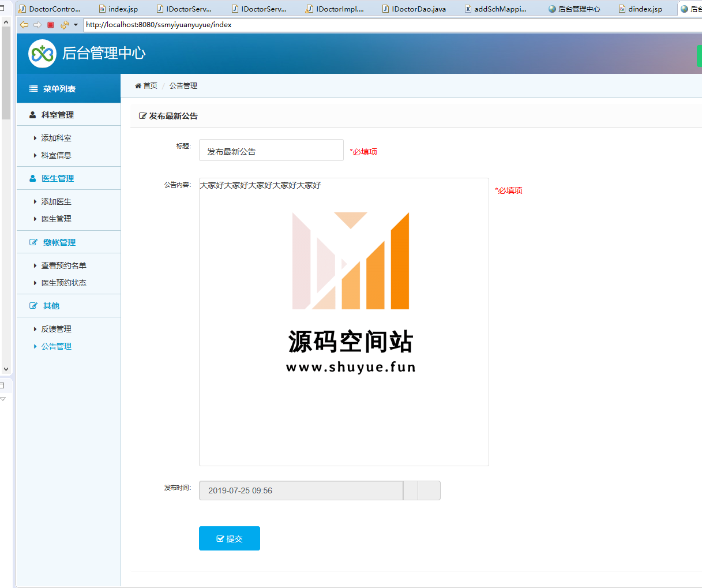Click the scroll down arrow on the left scrollbar
Image resolution: width=702 pixels, height=588 pixels.
click(6, 369)
